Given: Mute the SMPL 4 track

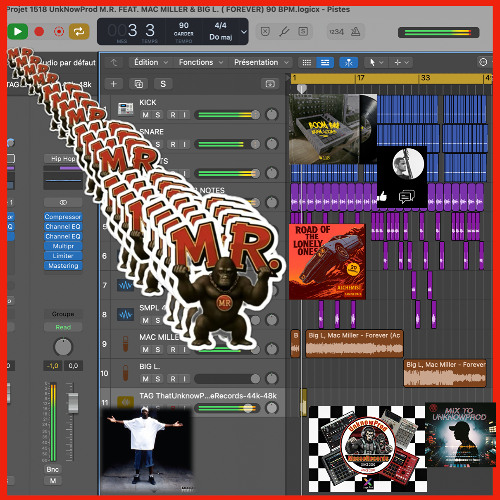Looking at the screenshot, I should point(146,320).
